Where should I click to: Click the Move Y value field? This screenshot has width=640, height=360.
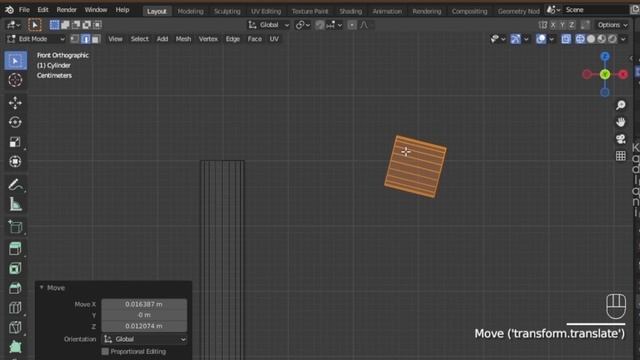click(x=144, y=315)
